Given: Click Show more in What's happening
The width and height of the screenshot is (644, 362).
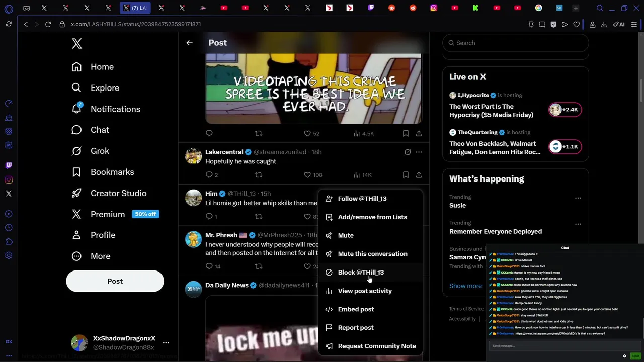Looking at the screenshot, I should pos(465,286).
